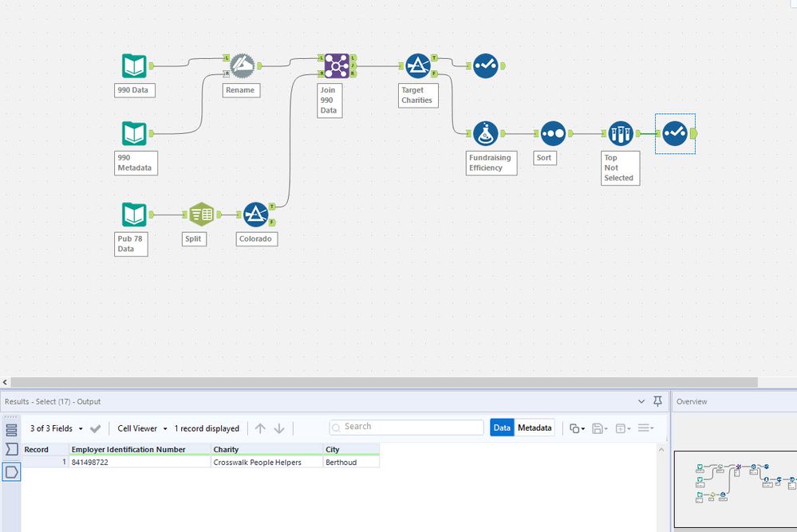Click the Fundraising Efficiency annotation label
Screen dimensions: 797x532
[x=491, y=163]
